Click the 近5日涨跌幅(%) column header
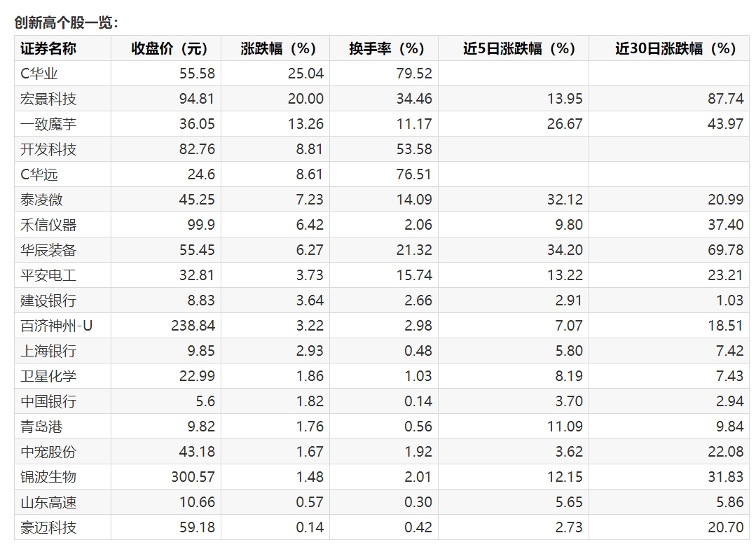Screen dimensions: 756x547 click(518, 48)
